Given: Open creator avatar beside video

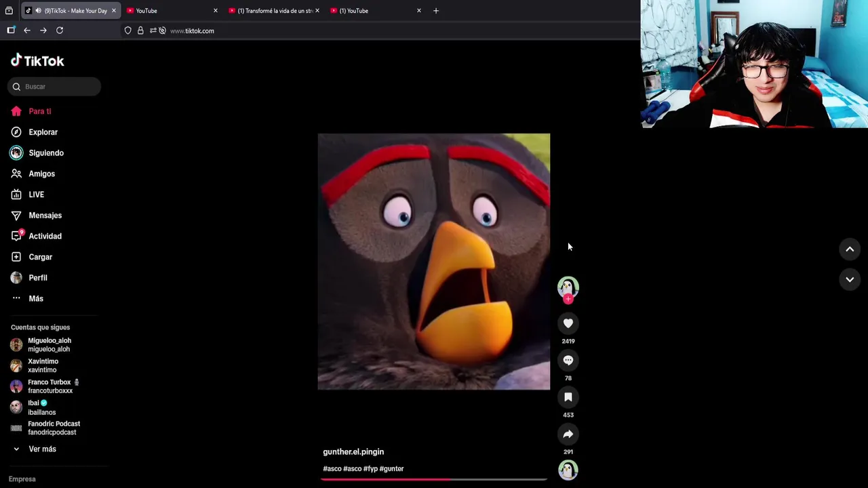Looking at the screenshot, I should [x=568, y=287].
